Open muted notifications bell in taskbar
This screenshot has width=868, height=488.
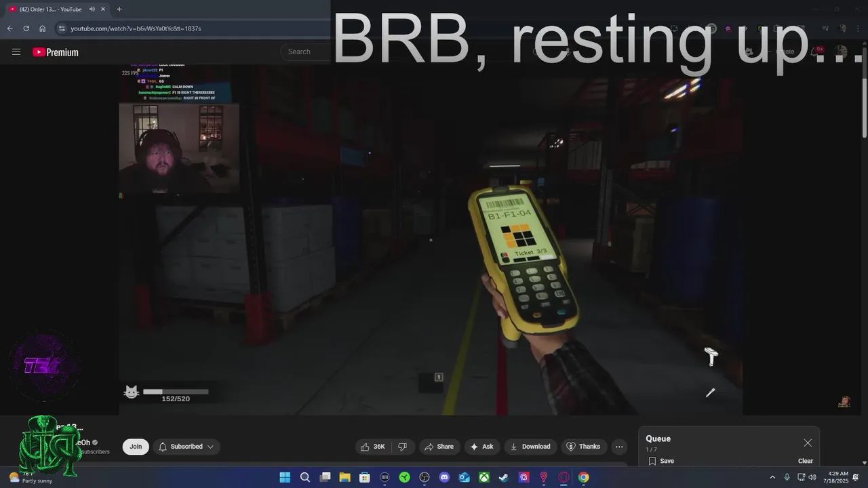click(x=856, y=477)
